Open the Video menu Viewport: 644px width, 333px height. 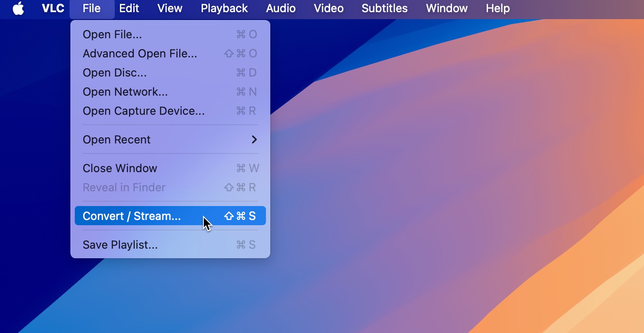[x=329, y=9]
